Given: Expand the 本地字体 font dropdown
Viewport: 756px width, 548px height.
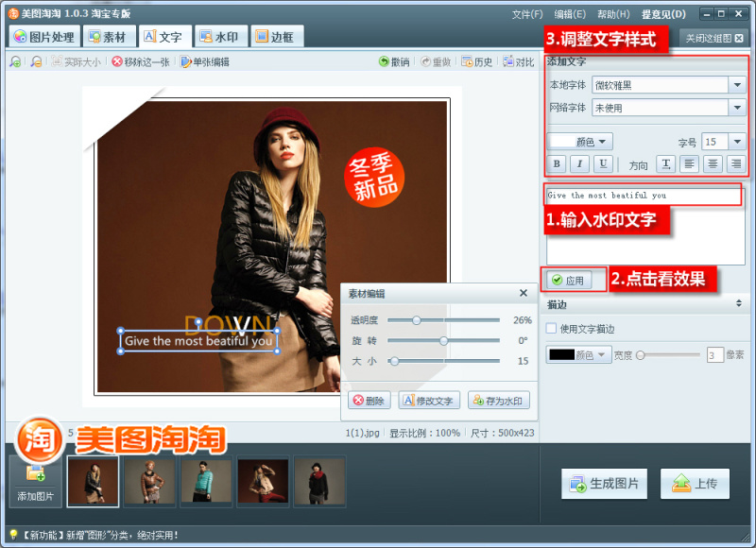Looking at the screenshot, I should pos(737,85).
